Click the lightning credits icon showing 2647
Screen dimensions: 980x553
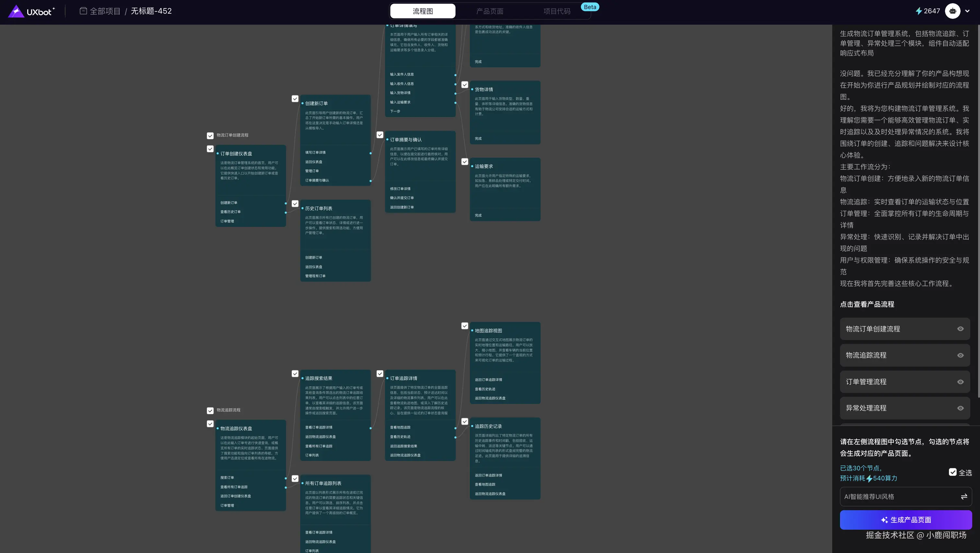(918, 11)
